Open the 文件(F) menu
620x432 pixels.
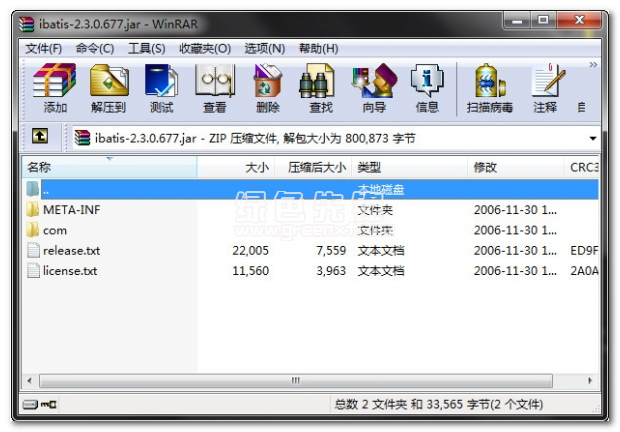[43, 48]
